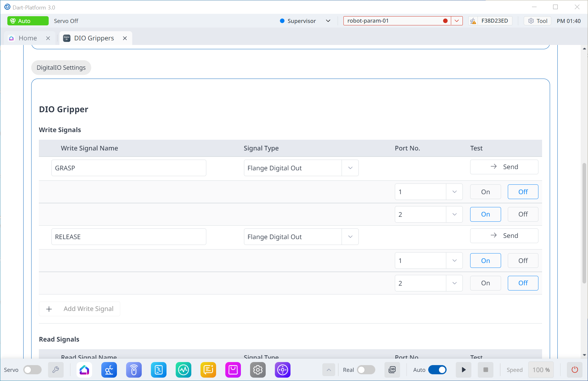This screenshot has height=381, width=588.
Task: Open the robot arm module icon
Action: click(x=109, y=370)
